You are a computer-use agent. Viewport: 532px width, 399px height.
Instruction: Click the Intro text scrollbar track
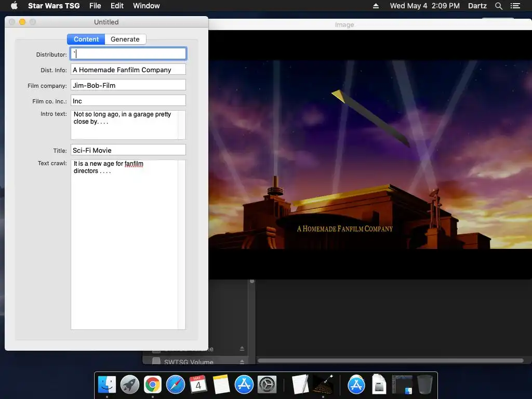(182, 125)
